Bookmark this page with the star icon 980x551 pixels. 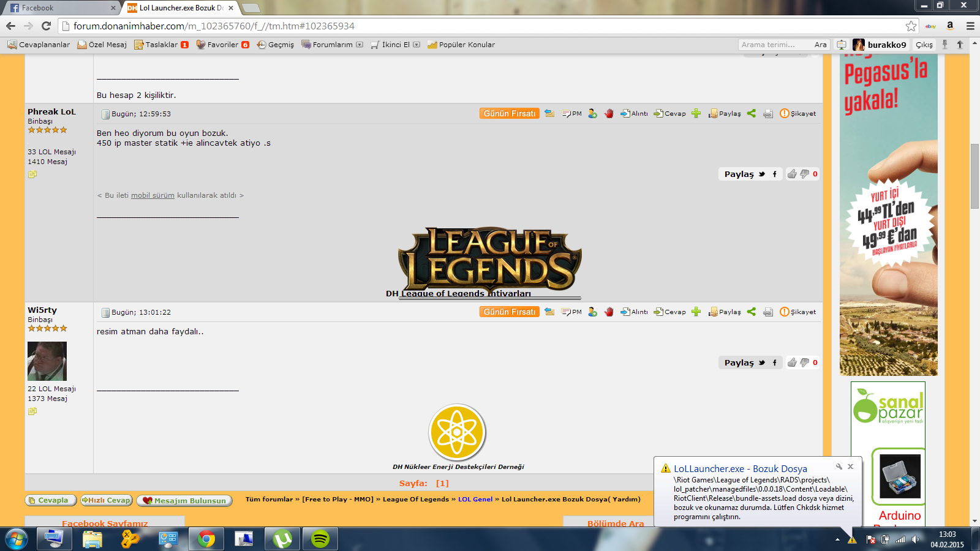911,26
